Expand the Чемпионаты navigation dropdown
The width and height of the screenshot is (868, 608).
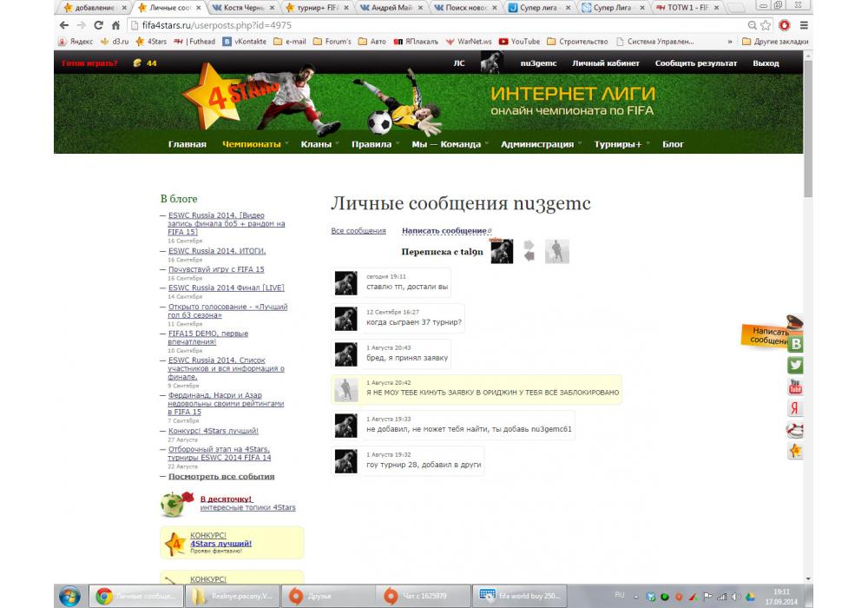tap(255, 144)
